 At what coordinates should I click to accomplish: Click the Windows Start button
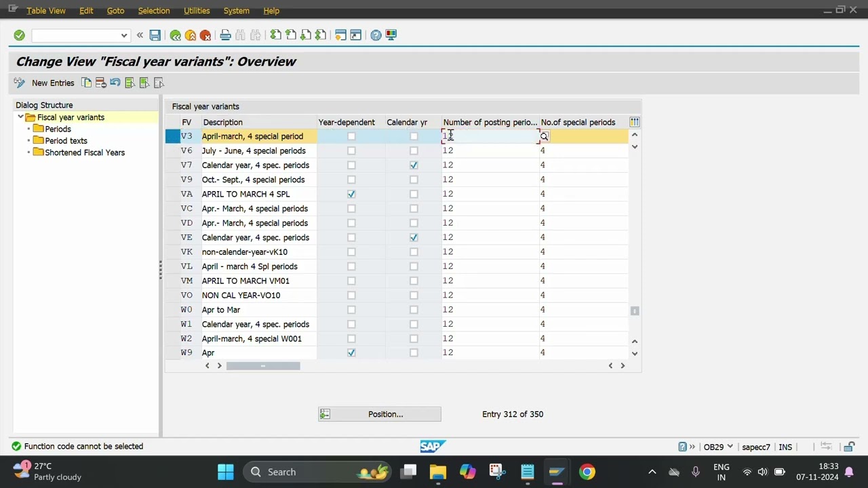[x=226, y=472]
